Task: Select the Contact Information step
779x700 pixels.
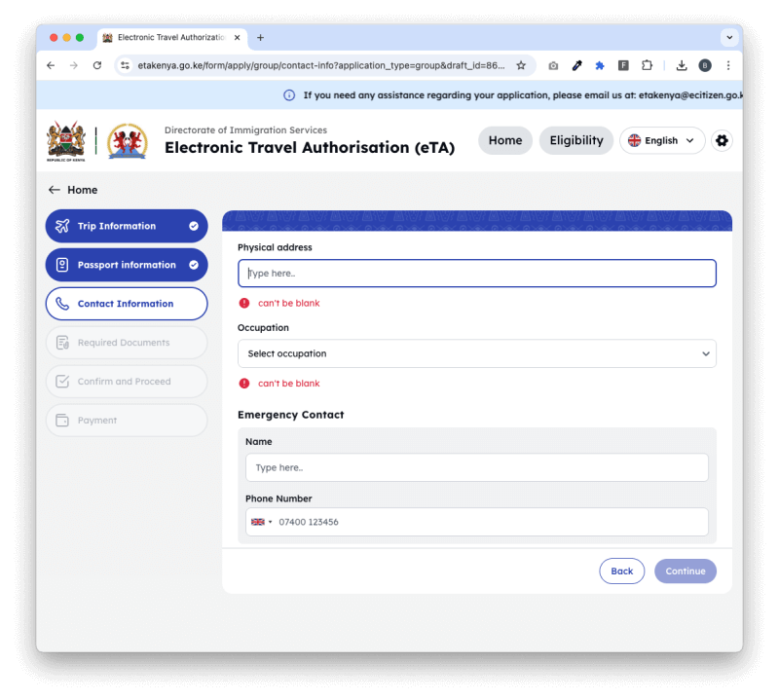Action: point(127,304)
